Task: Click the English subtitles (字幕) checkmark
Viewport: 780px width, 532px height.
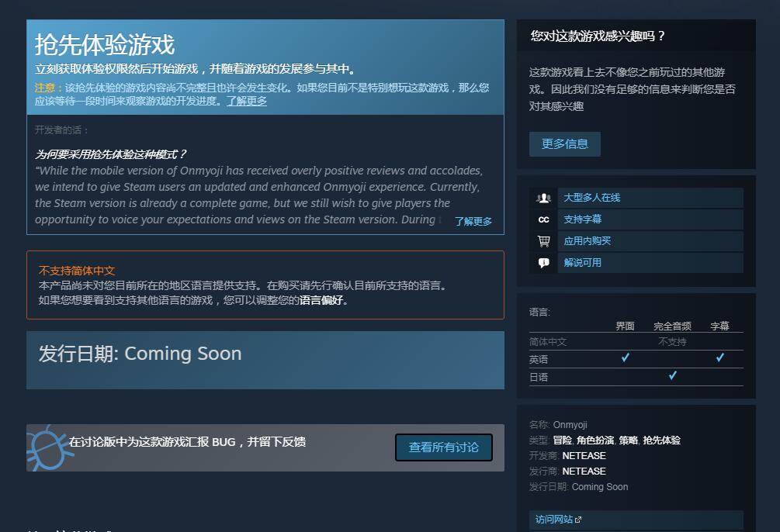Action: 719,358
